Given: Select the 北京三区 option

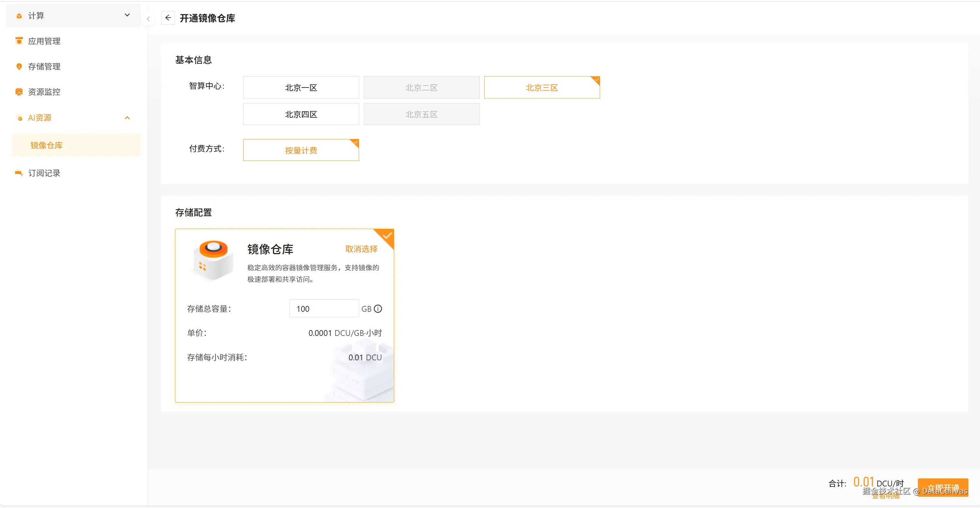Looking at the screenshot, I should (541, 88).
